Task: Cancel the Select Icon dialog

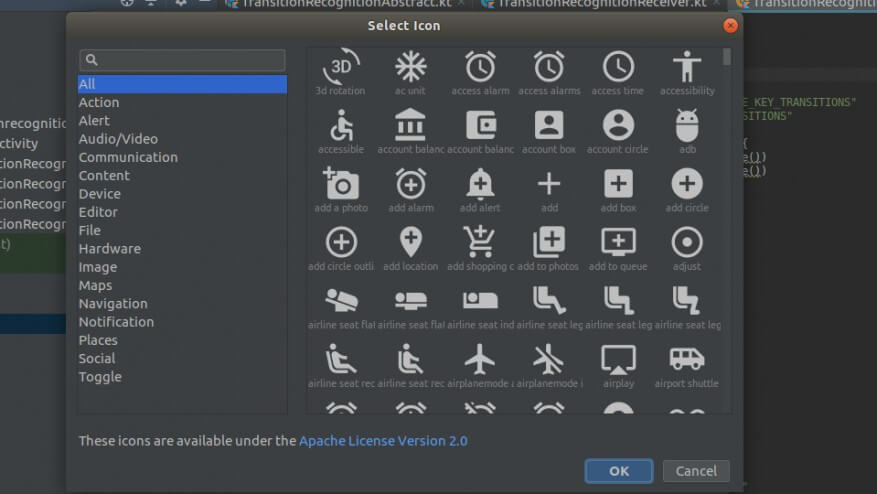Action: [696, 471]
